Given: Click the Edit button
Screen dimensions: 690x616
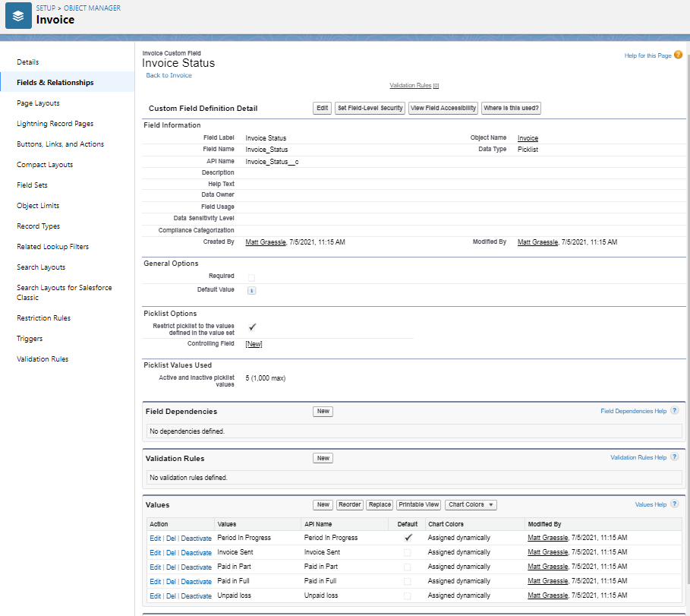Looking at the screenshot, I should [322, 108].
